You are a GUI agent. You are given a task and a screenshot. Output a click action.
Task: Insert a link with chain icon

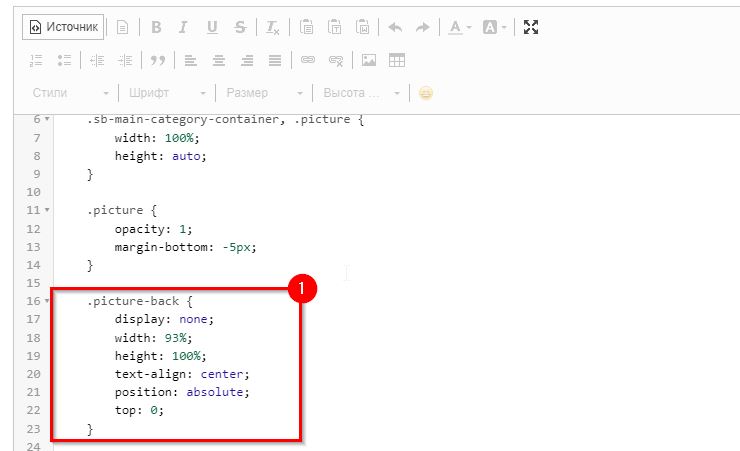pyautogui.click(x=308, y=60)
